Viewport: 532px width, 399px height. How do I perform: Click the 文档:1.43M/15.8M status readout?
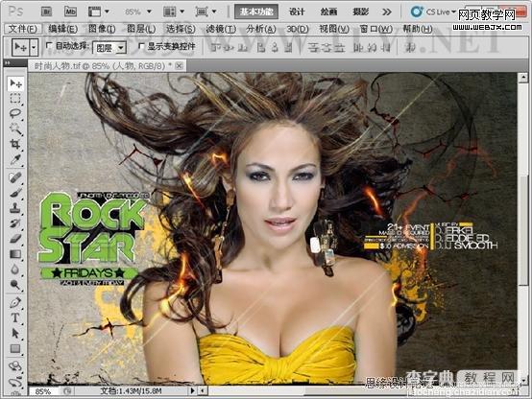tap(132, 391)
